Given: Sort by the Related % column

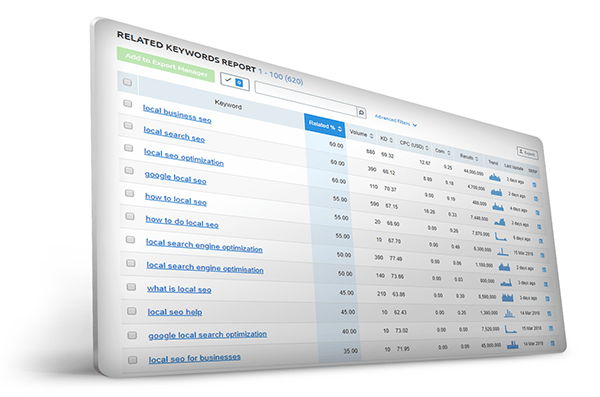Looking at the screenshot, I should (x=325, y=126).
